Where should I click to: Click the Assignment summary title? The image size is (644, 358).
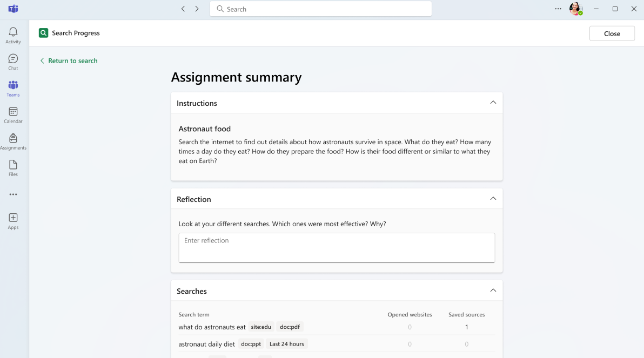pos(236,77)
